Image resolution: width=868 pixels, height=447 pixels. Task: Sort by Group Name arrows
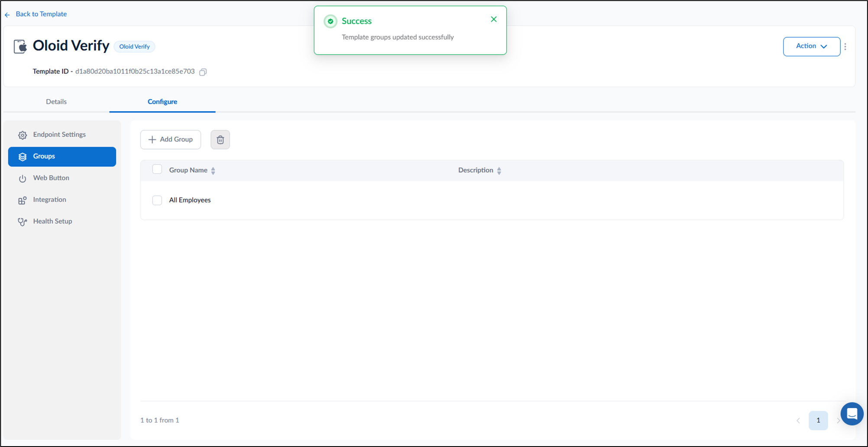point(213,170)
